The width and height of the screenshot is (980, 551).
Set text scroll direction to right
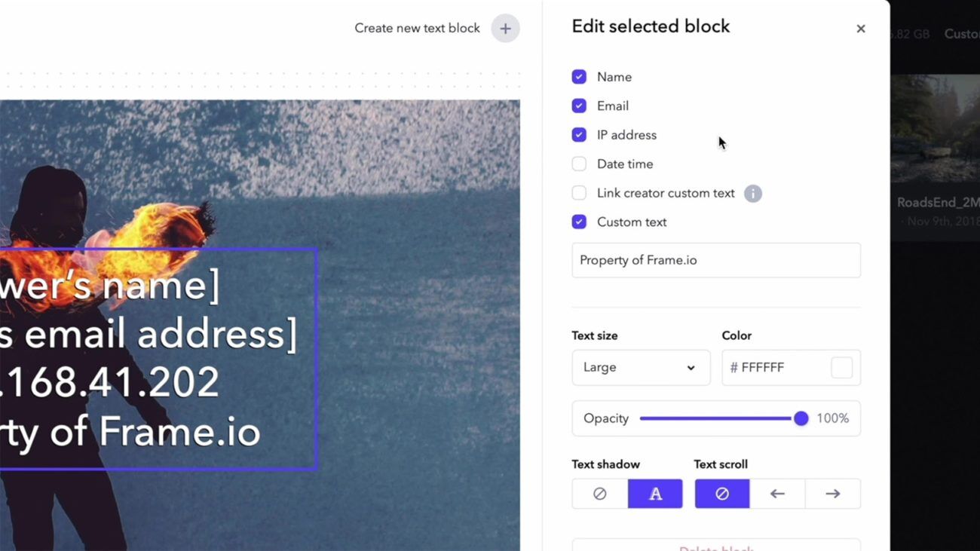832,493
